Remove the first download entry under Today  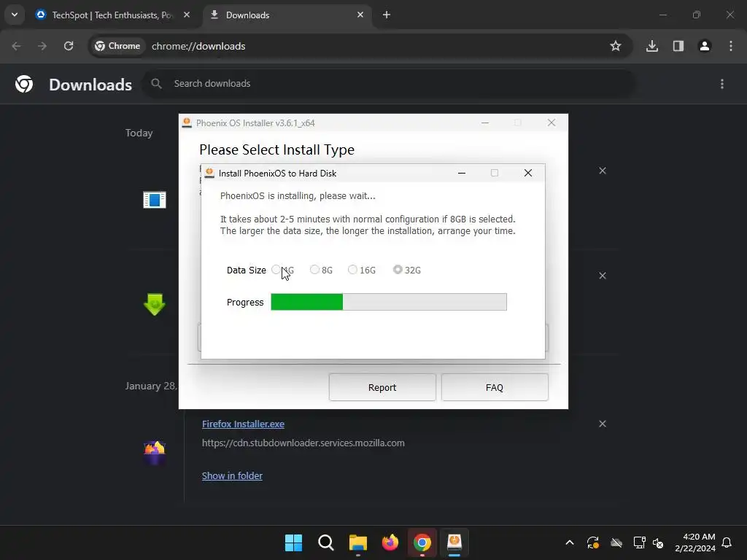coord(603,171)
